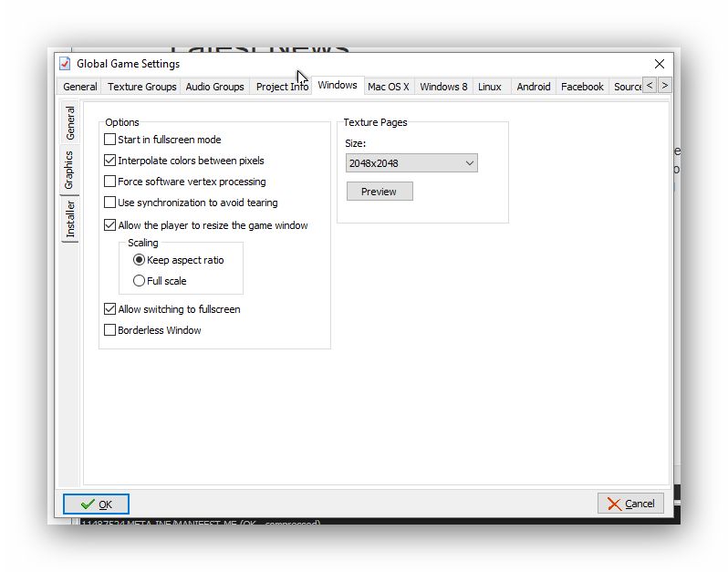The image size is (728, 572).
Task: Open the Mac OS X tab
Action: point(388,87)
